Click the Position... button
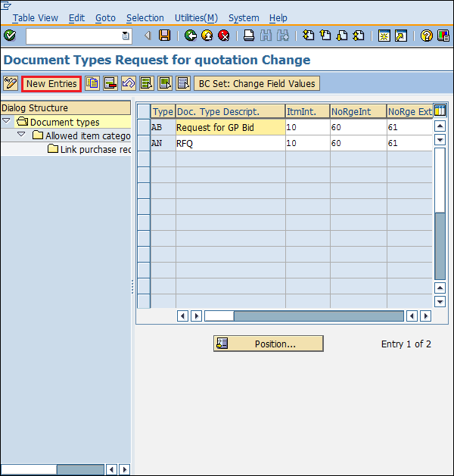Image resolution: width=454 pixels, height=476 pixels. click(269, 344)
